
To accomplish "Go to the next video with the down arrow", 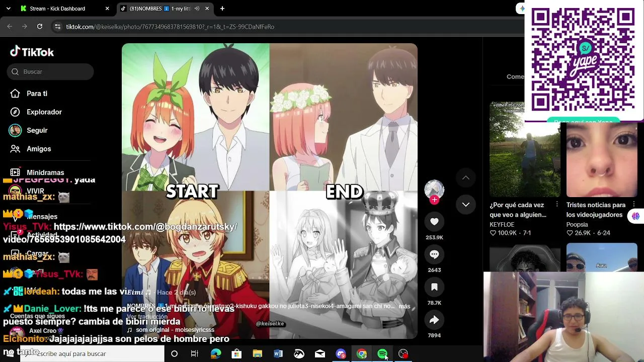I will 466,205.
